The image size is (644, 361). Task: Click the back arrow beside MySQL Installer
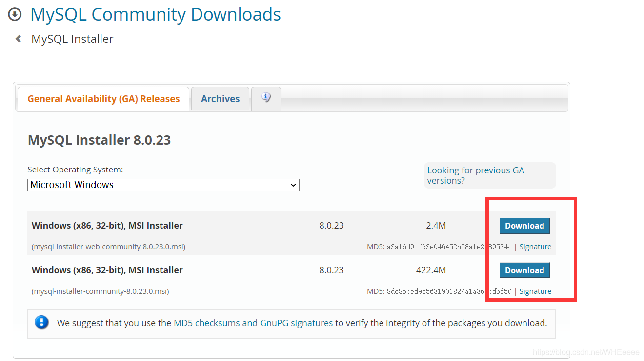point(19,39)
